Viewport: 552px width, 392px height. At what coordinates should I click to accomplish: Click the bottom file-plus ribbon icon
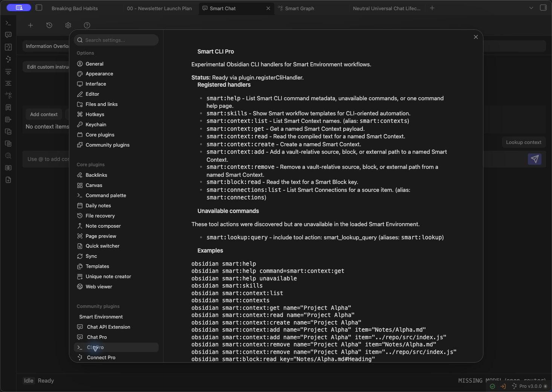(x=8, y=180)
